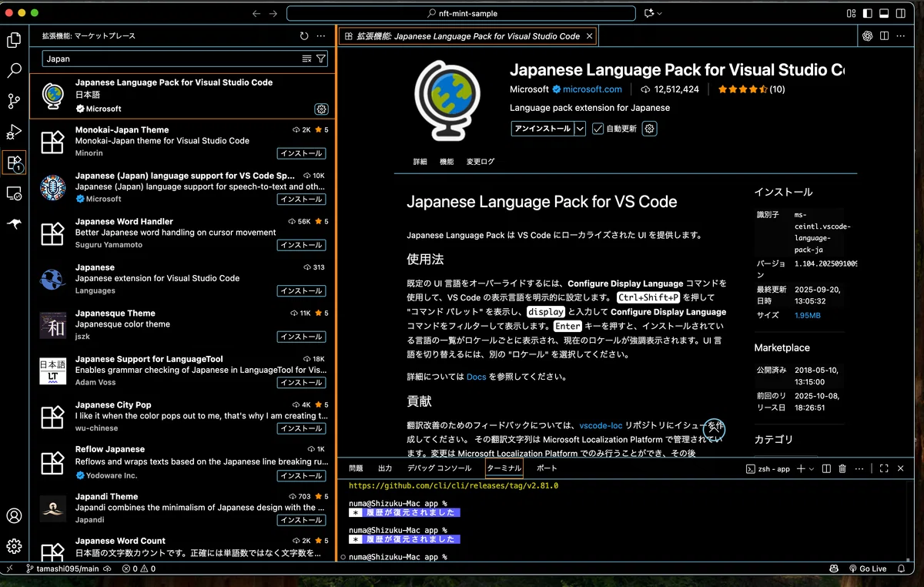Click the tamashi095/main branch indicator
The width and height of the screenshot is (924, 587).
coord(62,569)
